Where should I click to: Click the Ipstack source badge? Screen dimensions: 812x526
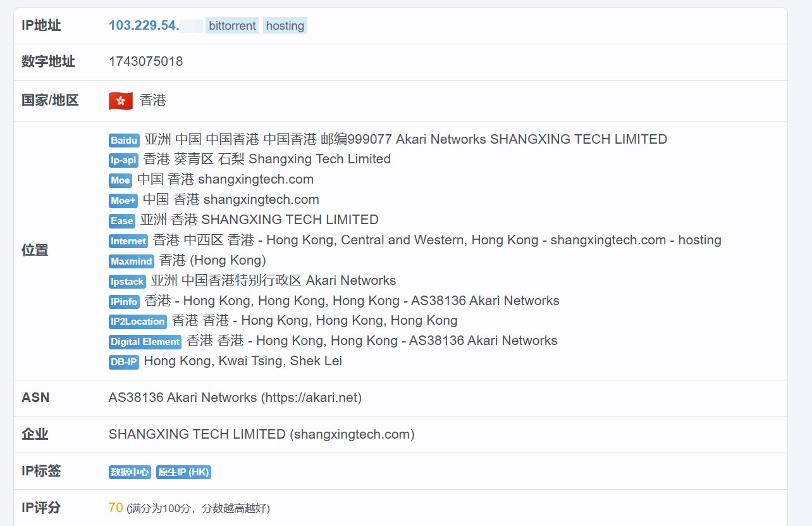(x=127, y=282)
